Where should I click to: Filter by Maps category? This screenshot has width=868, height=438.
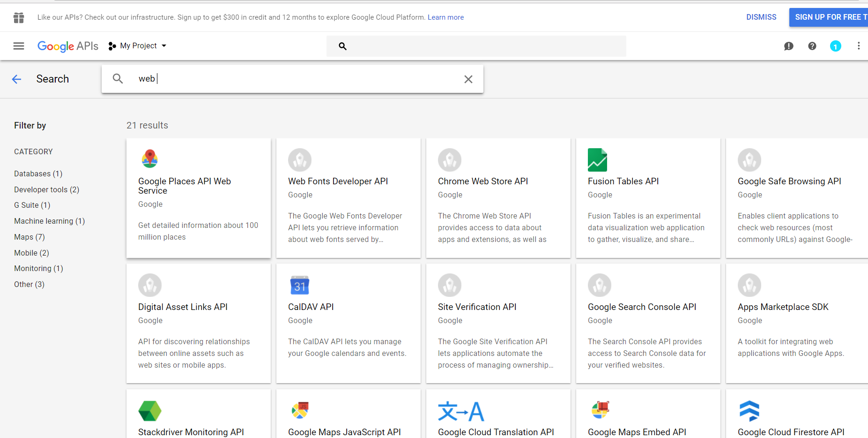coord(29,237)
